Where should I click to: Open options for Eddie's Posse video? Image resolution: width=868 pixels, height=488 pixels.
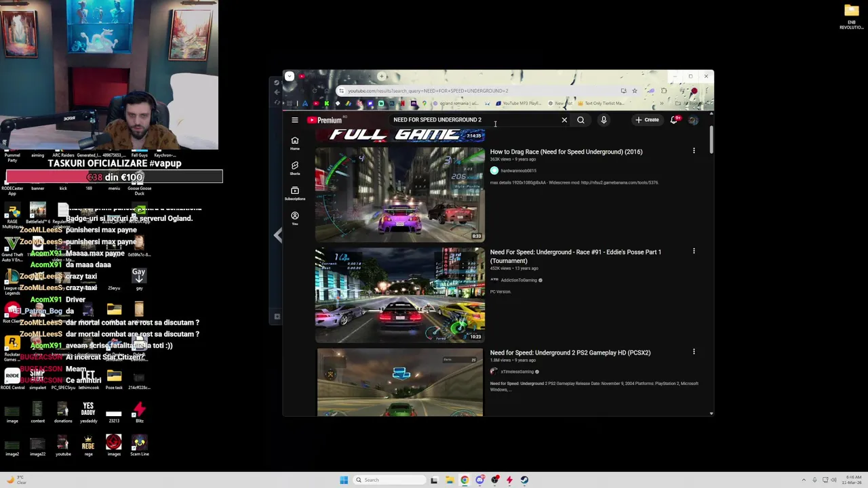pos(694,251)
